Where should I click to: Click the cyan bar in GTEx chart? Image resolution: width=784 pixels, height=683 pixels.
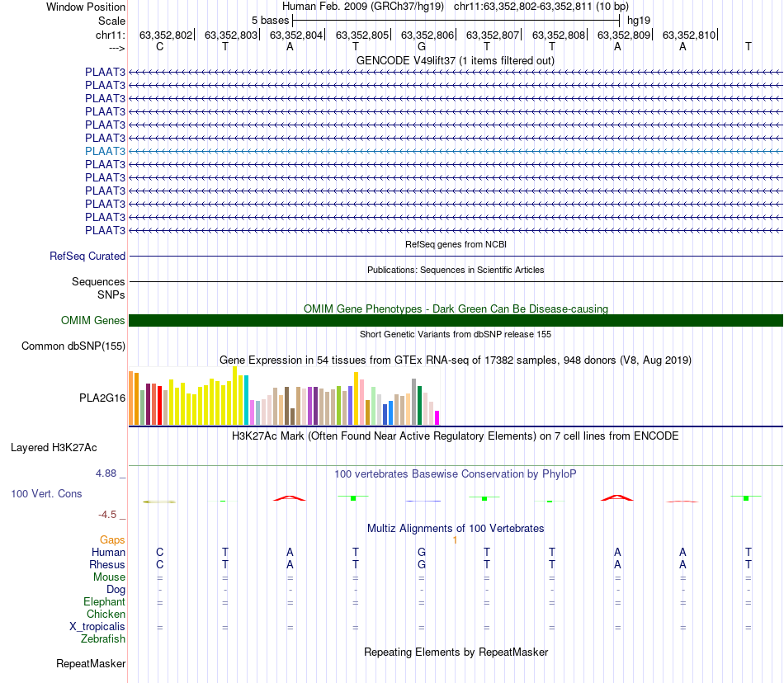pos(246,400)
